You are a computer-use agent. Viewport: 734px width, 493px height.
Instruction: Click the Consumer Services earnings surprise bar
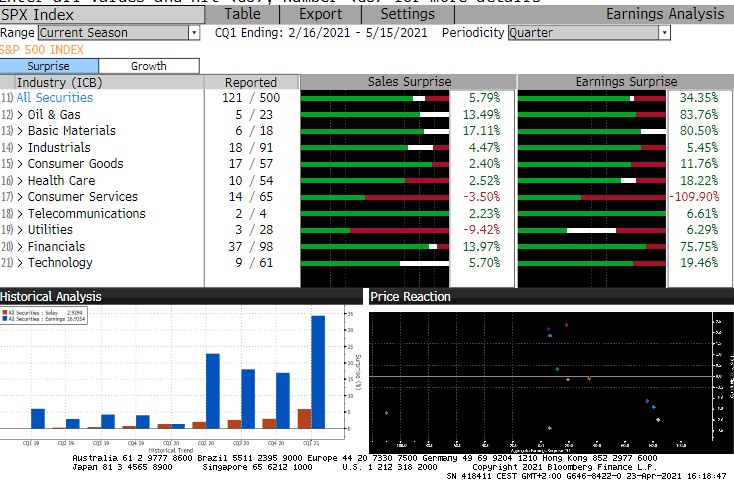tap(592, 197)
